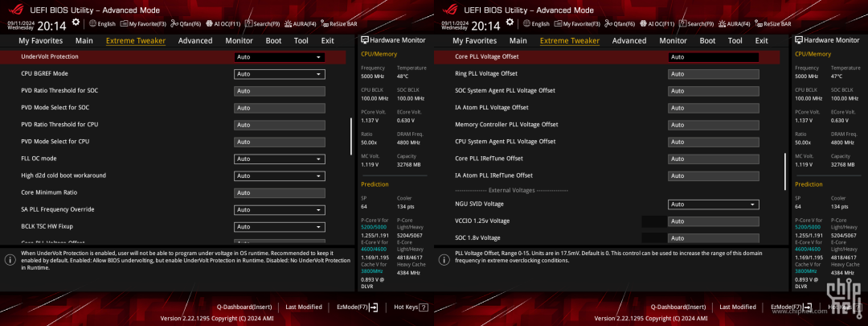The width and height of the screenshot is (868, 326).
Task: Open Q-Dashboard(Insert) in left BIOS screen
Action: [244, 307]
